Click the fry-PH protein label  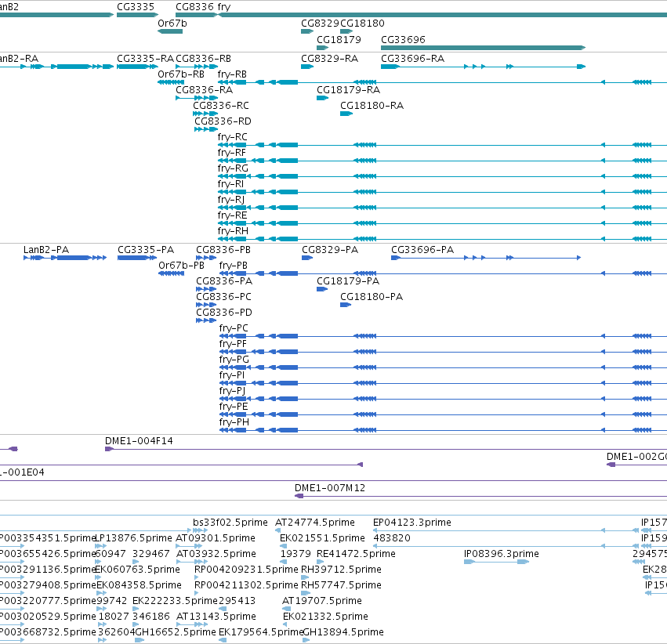[x=234, y=423]
